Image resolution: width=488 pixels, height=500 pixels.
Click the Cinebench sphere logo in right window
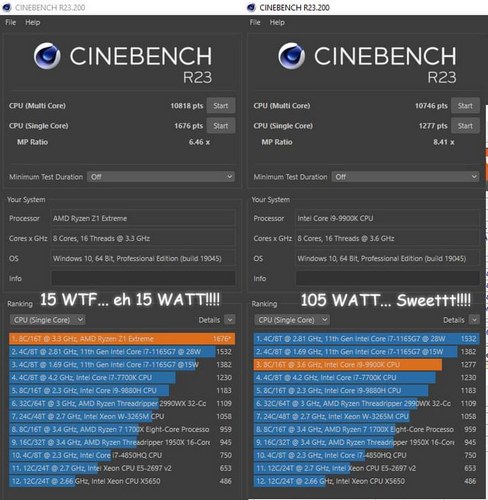(291, 56)
